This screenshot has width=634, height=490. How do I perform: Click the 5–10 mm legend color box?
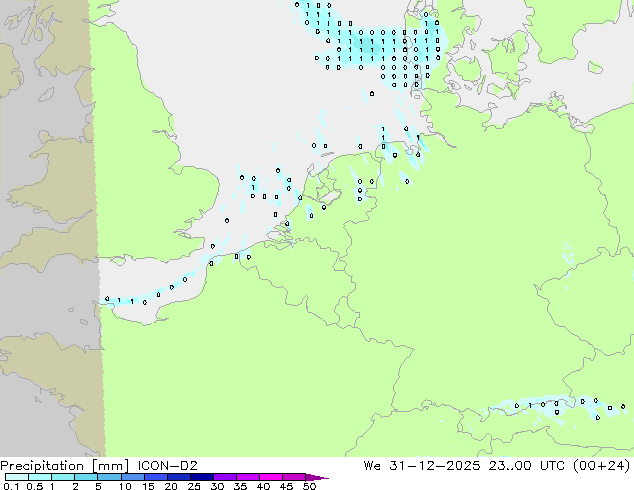pos(109,477)
